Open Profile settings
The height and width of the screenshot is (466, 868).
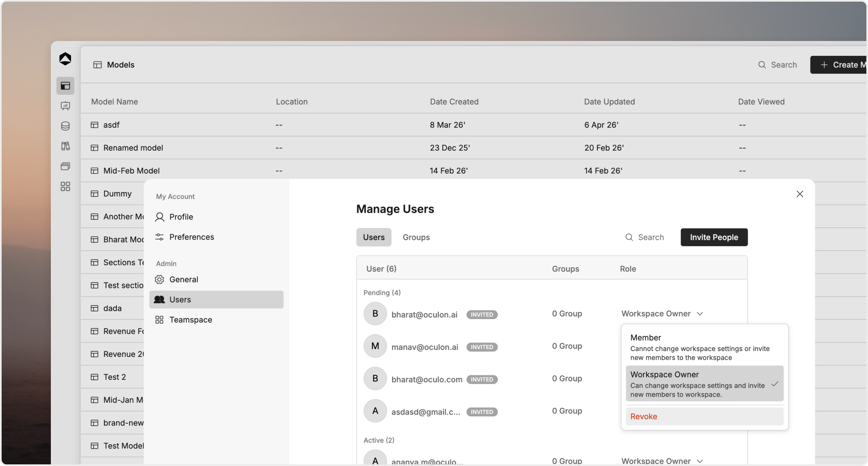216,217
